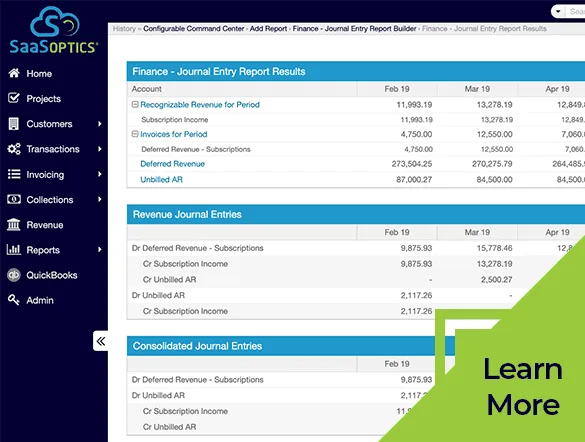Go to Configurable Command Center breadcrumb
Screen dimensions: 585x442
[x=194, y=29]
